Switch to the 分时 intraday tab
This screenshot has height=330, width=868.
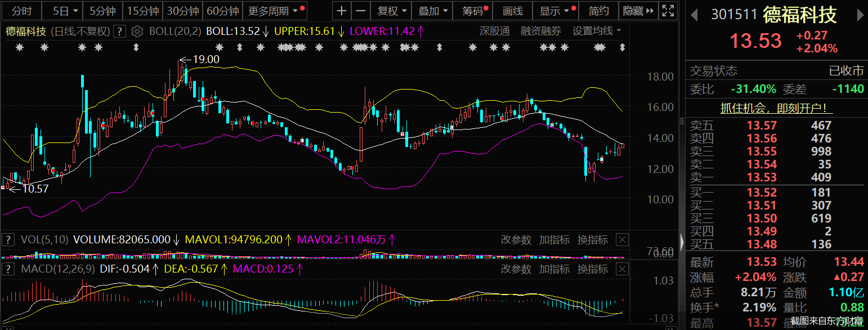(x=22, y=11)
